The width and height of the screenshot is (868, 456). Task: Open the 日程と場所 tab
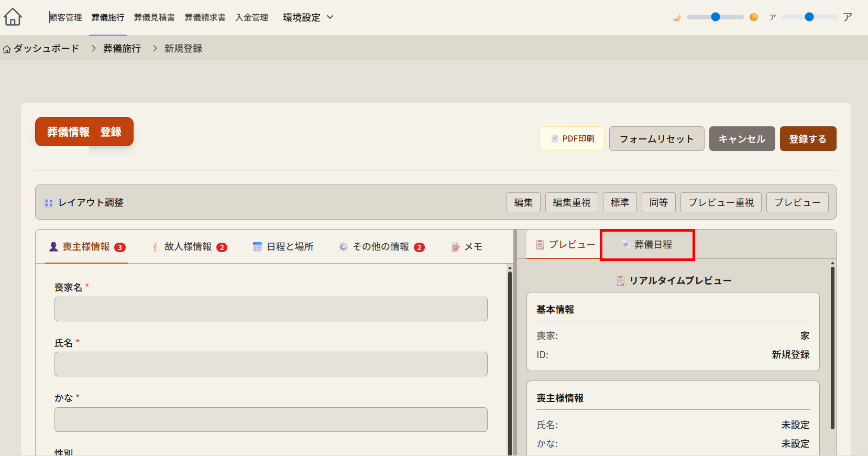283,247
